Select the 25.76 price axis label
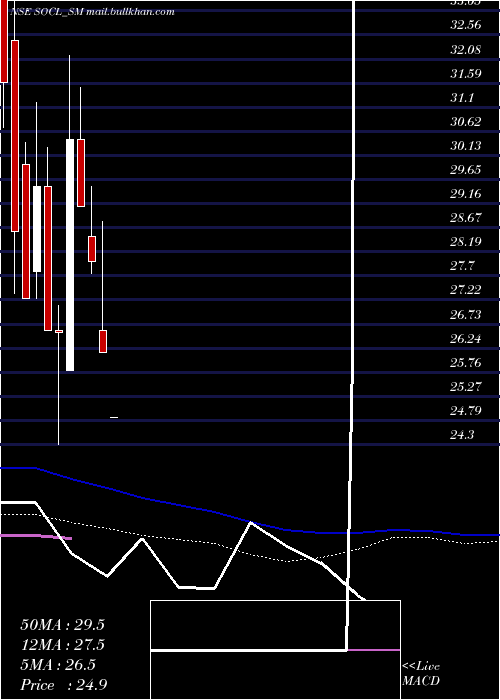 (x=466, y=363)
